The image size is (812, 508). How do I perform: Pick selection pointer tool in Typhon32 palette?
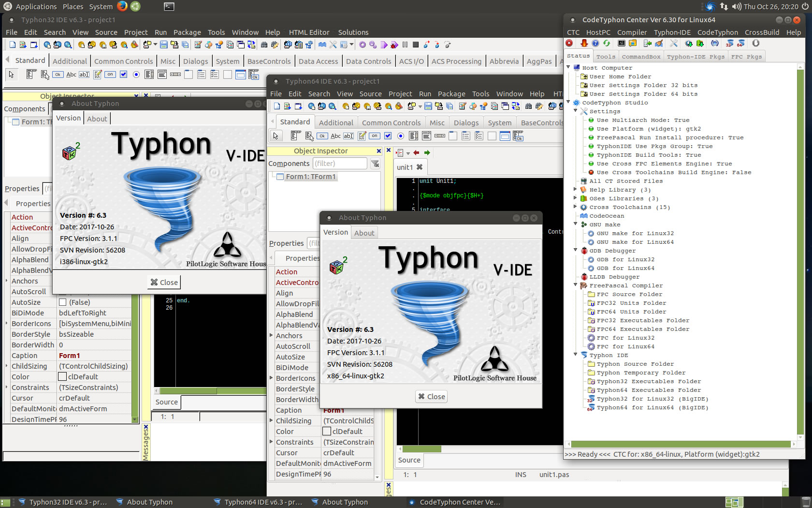tap(11, 74)
